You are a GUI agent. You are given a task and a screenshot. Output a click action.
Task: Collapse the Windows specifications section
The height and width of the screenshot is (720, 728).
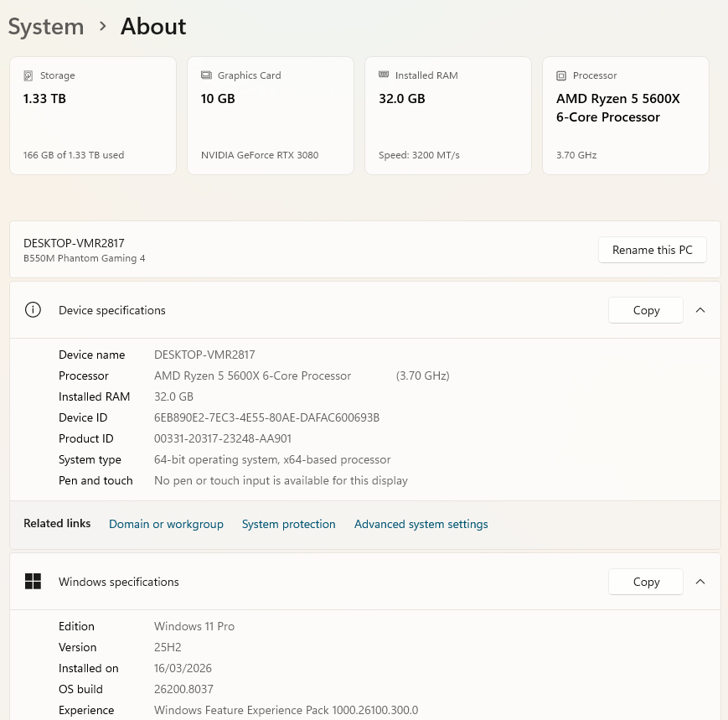pos(700,581)
